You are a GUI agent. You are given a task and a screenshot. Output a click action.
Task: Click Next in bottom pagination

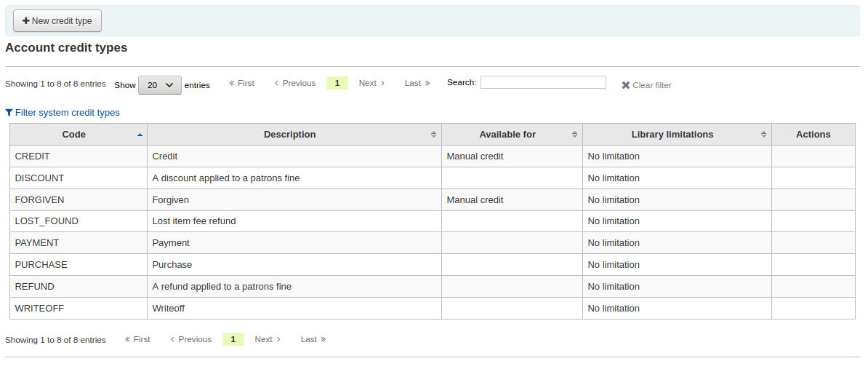coord(268,339)
